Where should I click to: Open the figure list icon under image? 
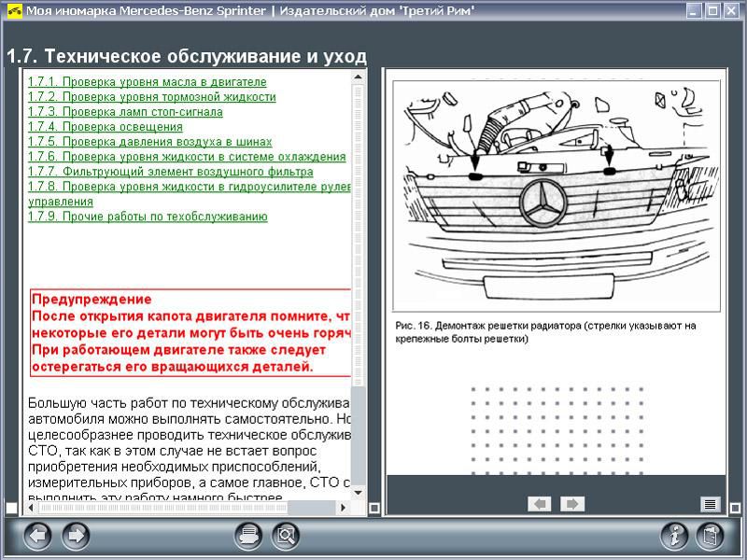[711, 504]
